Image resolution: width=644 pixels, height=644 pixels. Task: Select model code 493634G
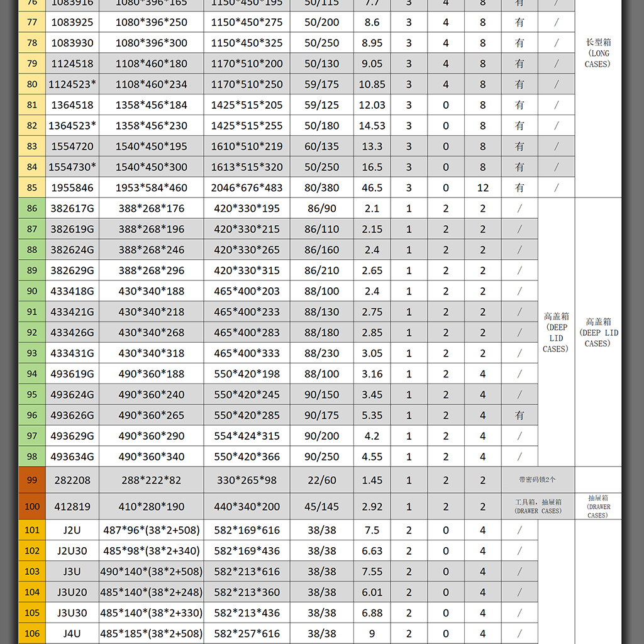[x=72, y=457]
